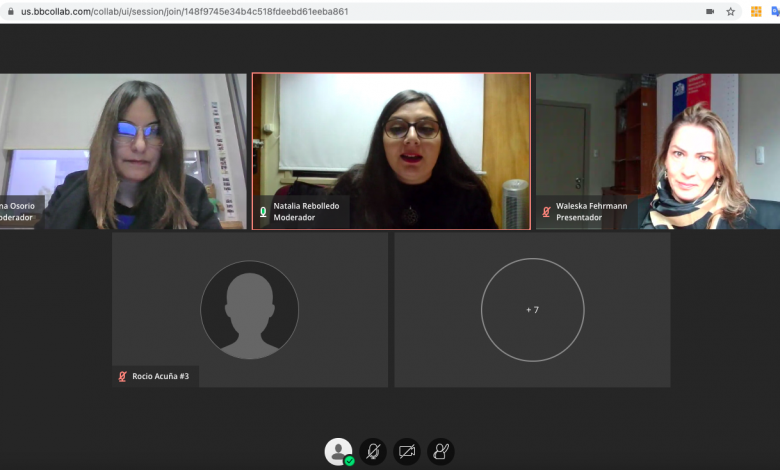Select the Osorio moderator video tile
This screenshot has height=470, width=780.
click(x=122, y=150)
